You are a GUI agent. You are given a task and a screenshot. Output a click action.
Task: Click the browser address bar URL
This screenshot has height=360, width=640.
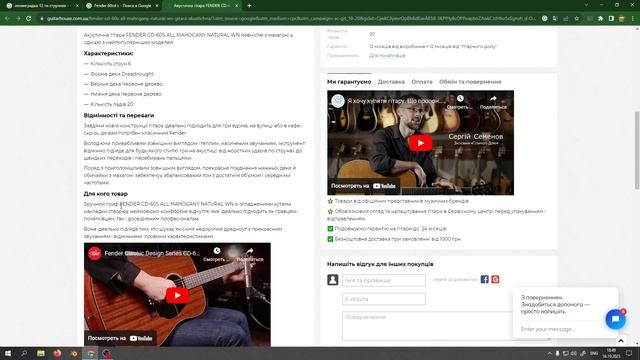tap(291, 18)
